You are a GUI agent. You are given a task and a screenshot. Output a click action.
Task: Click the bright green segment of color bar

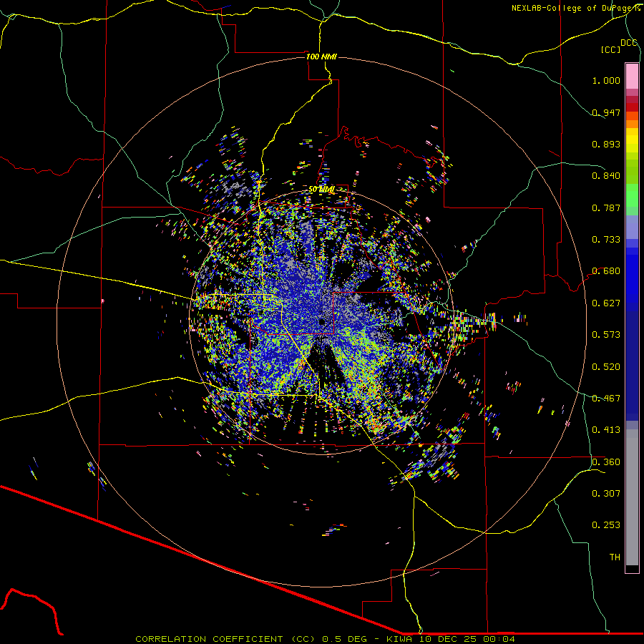(632, 195)
